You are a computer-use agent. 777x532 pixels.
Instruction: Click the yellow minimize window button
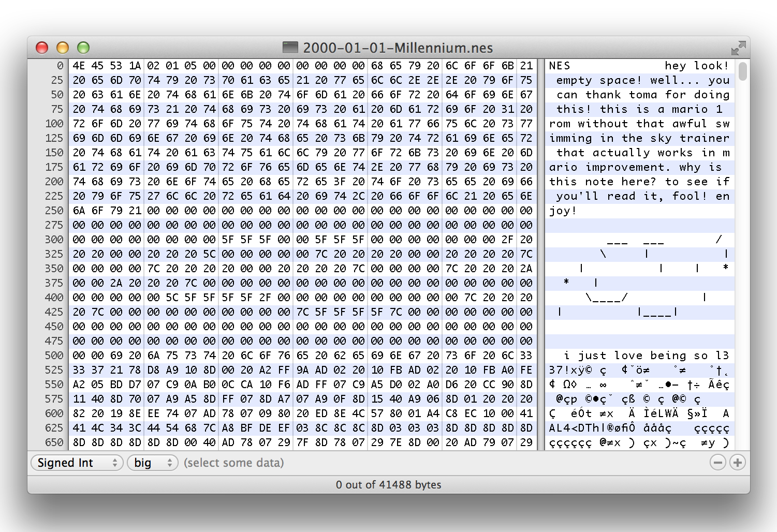63,48
